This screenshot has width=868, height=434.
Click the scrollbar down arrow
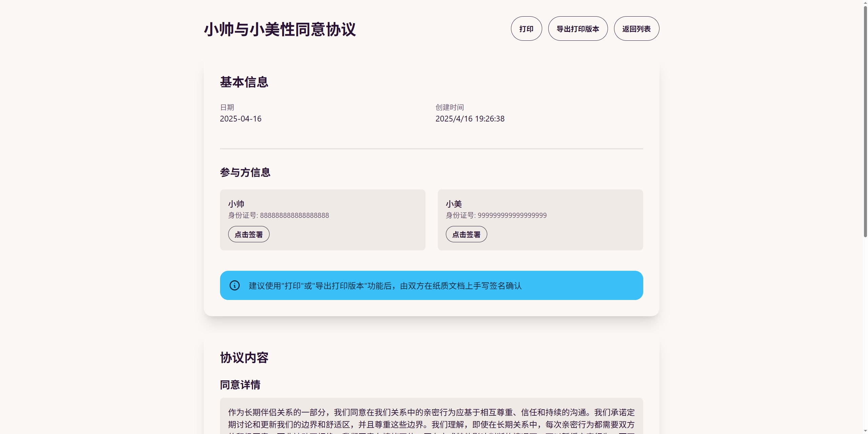pos(865,431)
